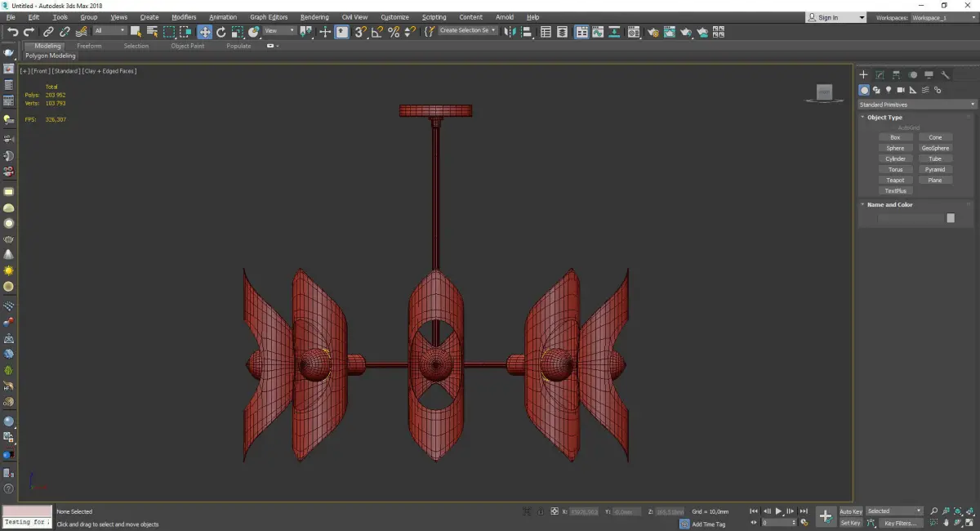This screenshot has height=531, width=980.
Task: Select the Lights category icon
Action: point(889,90)
